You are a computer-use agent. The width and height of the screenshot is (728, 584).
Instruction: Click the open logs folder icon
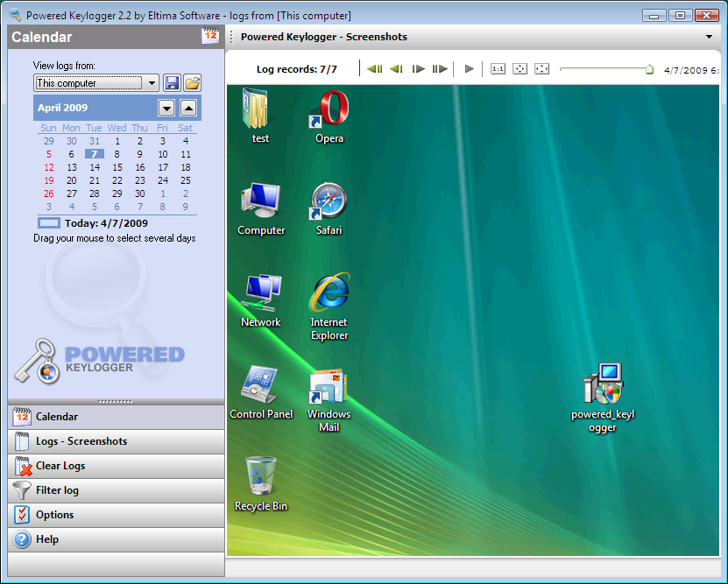click(x=192, y=83)
